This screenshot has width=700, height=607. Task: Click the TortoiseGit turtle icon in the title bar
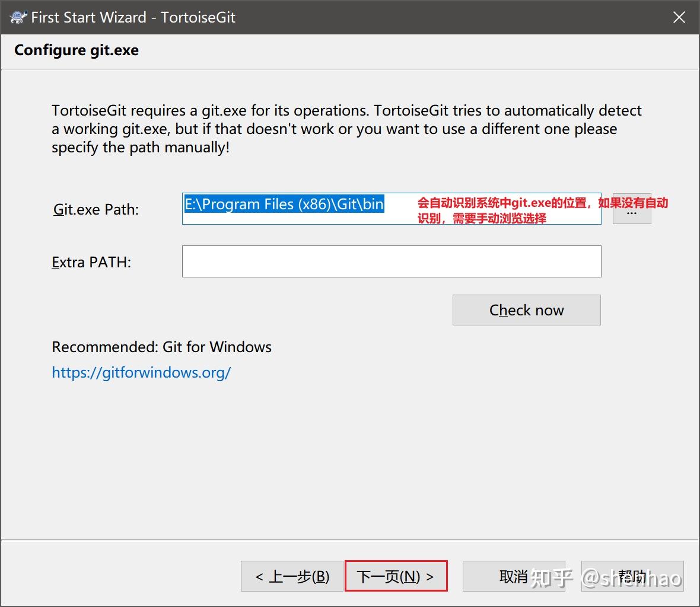(x=17, y=17)
